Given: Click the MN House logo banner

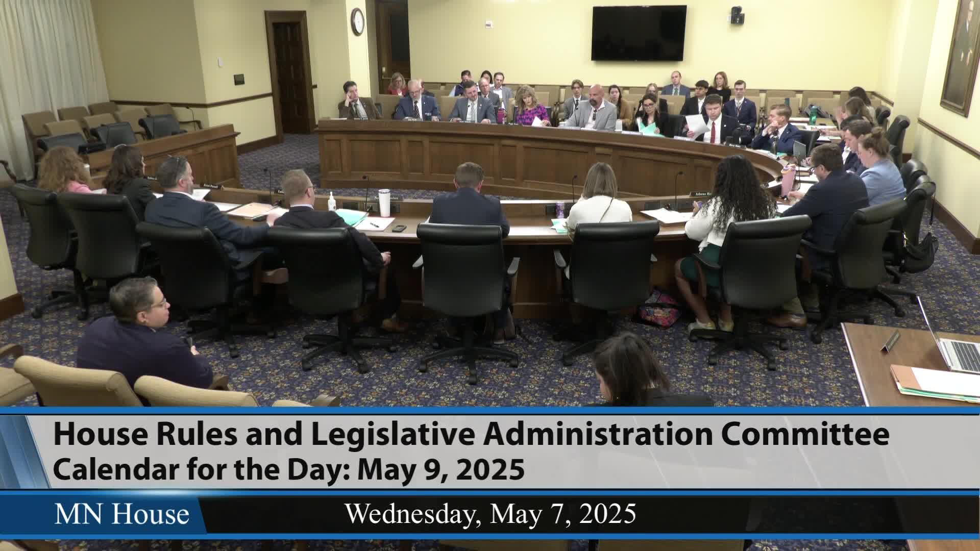Looking at the screenshot, I should [x=121, y=514].
